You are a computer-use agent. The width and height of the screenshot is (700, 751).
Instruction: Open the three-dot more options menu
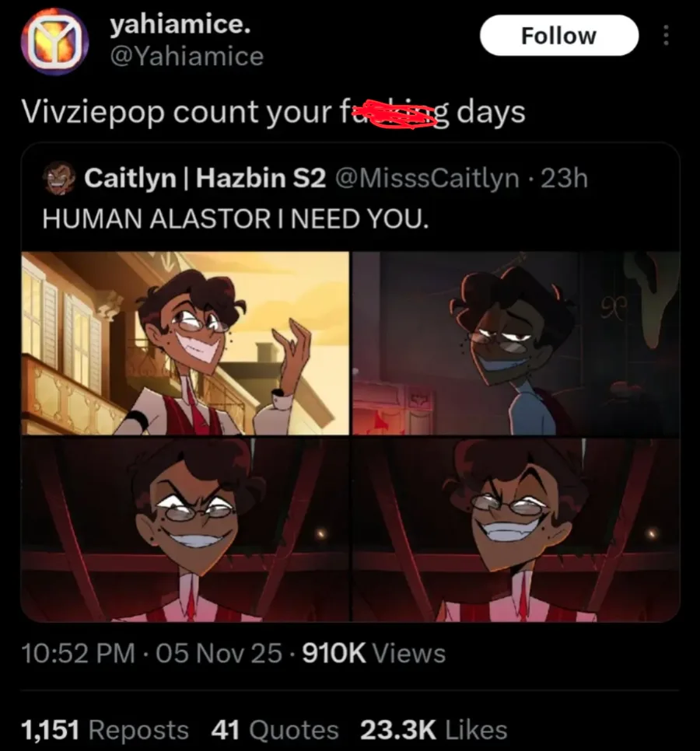(x=664, y=36)
